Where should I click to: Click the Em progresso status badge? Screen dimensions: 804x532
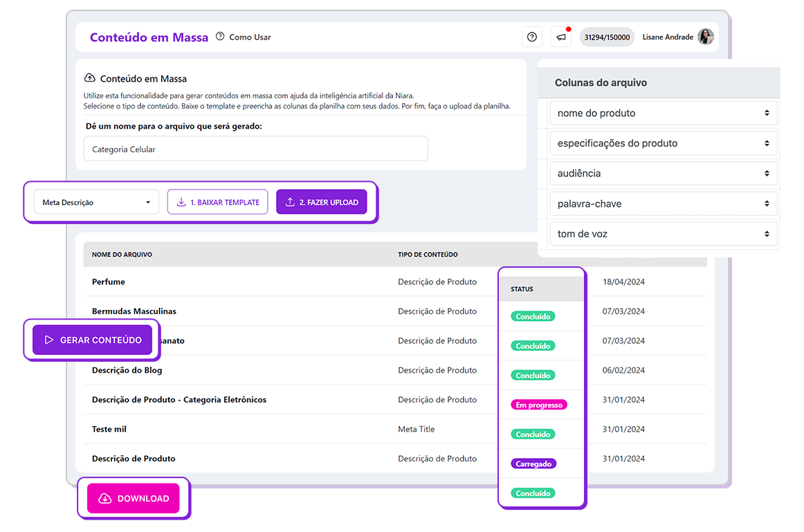pos(538,405)
